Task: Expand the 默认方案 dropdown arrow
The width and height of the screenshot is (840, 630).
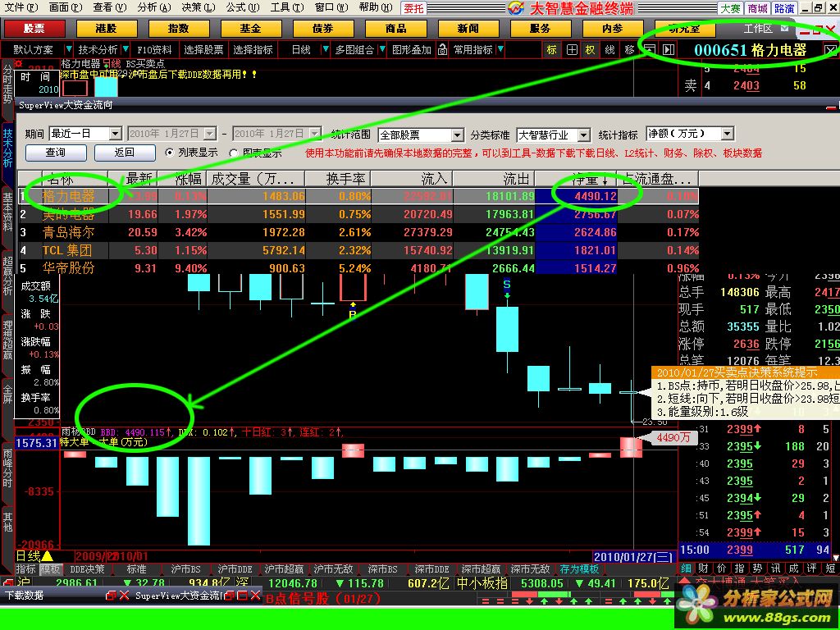Action: pyautogui.click(x=68, y=50)
